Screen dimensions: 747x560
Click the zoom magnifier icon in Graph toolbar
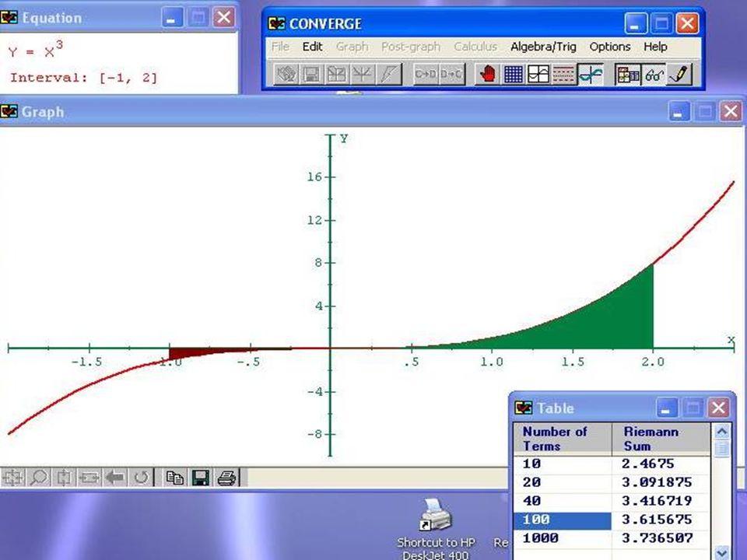click(x=39, y=477)
